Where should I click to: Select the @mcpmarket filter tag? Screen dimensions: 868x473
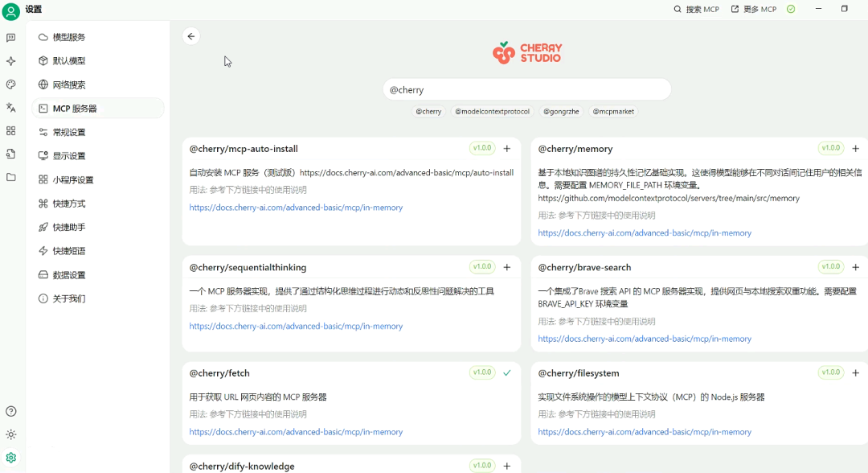[x=613, y=111]
